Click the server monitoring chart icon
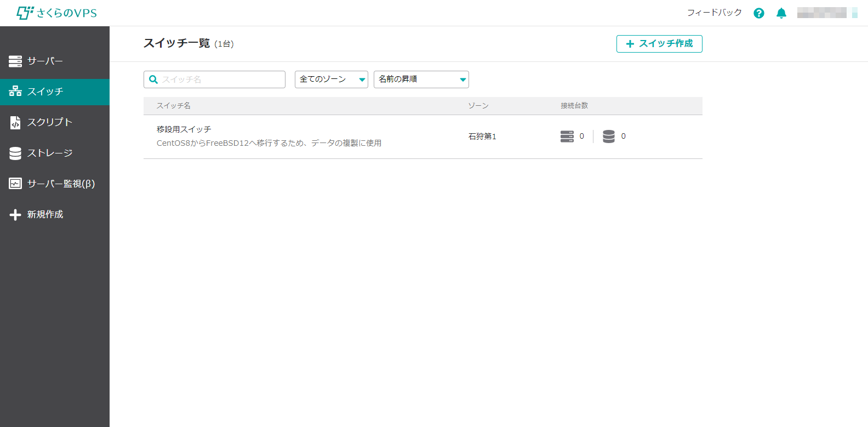The height and width of the screenshot is (427, 868). 15,184
